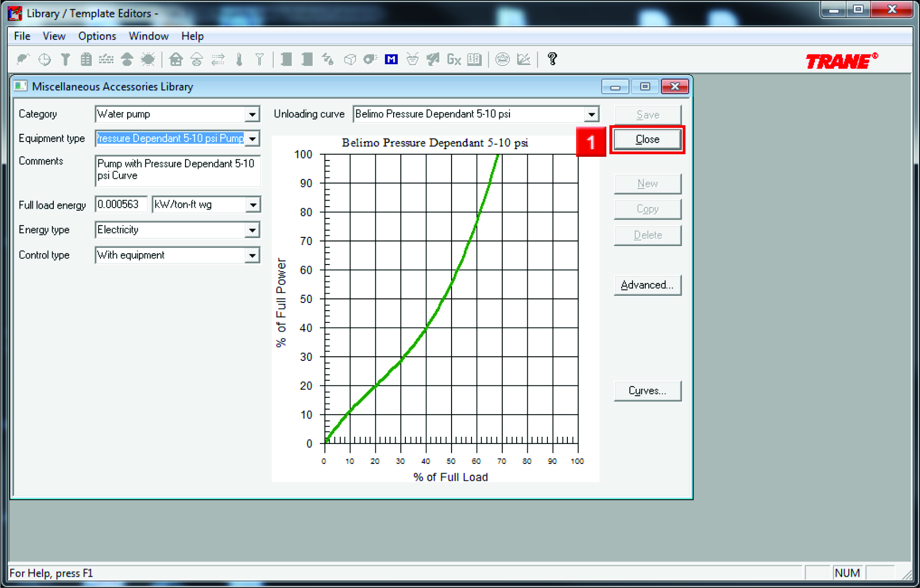This screenshot has width=920, height=588.
Task: Click the thermometer thermostat icon
Action: (x=239, y=59)
